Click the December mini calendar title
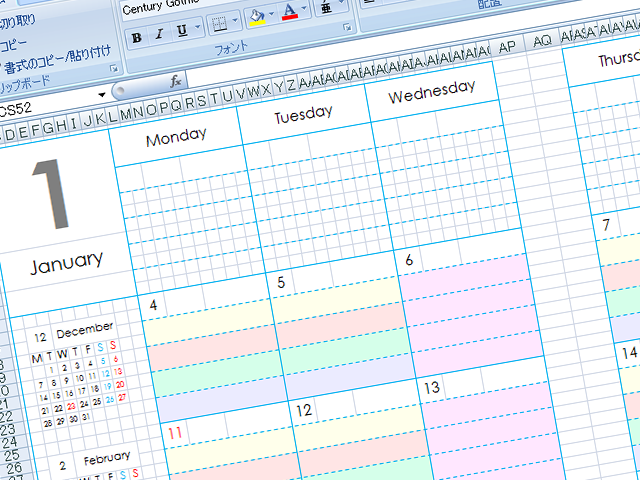 84,330
